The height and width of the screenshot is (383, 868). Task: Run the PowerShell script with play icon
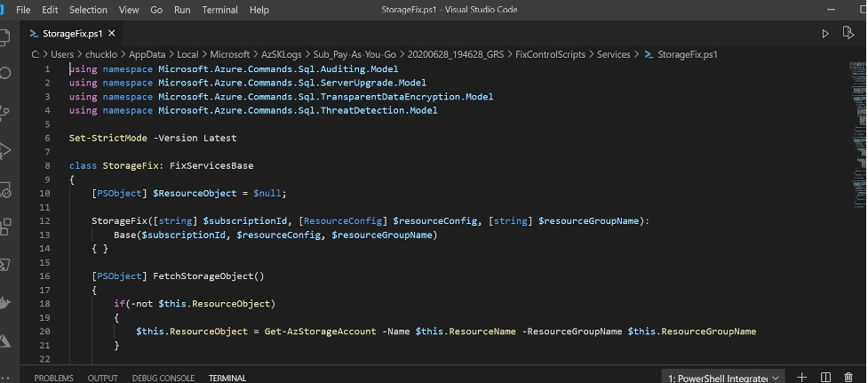click(825, 34)
